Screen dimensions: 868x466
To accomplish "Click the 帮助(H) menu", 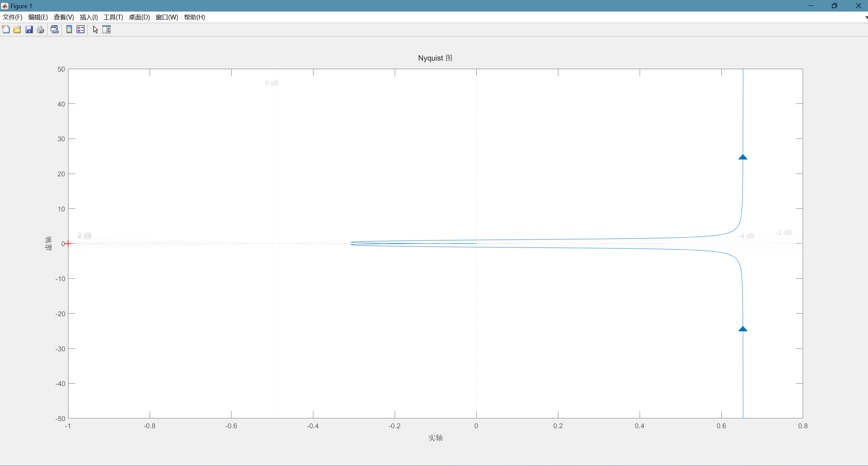I will [194, 17].
